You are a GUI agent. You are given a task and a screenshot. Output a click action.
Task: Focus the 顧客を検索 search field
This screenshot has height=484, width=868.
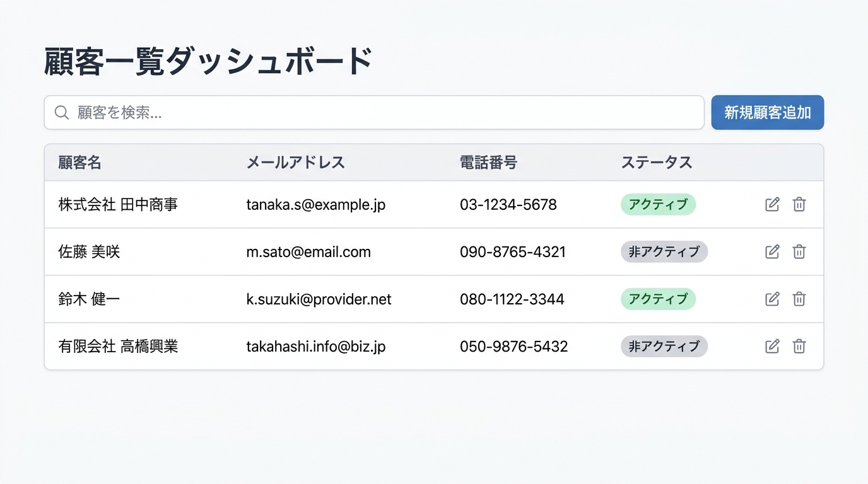(x=378, y=113)
